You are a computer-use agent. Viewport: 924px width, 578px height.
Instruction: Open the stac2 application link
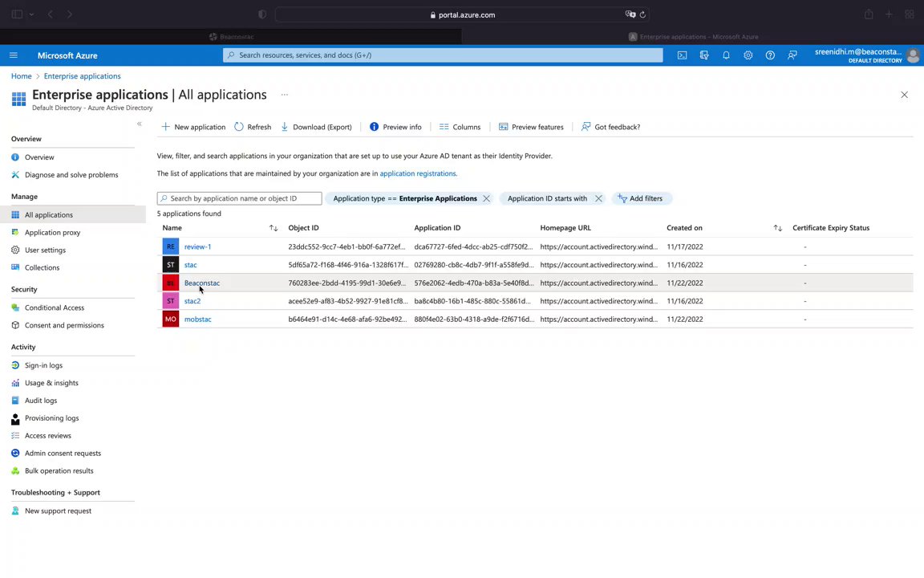[192, 301]
